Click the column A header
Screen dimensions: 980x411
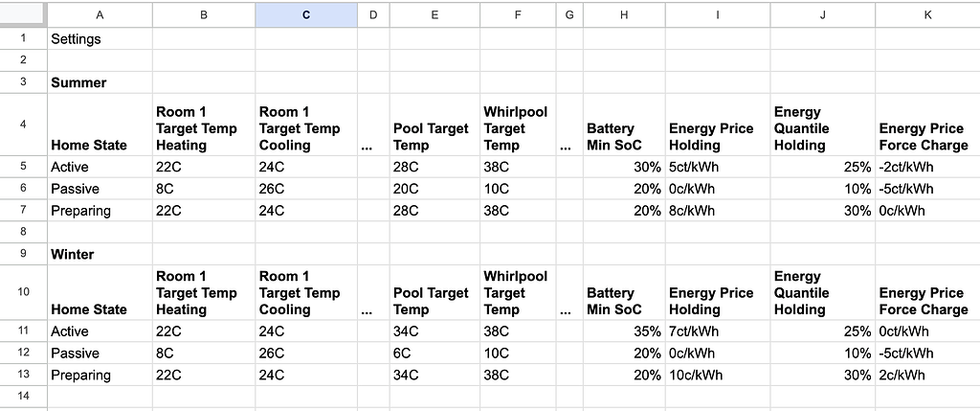(x=100, y=14)
